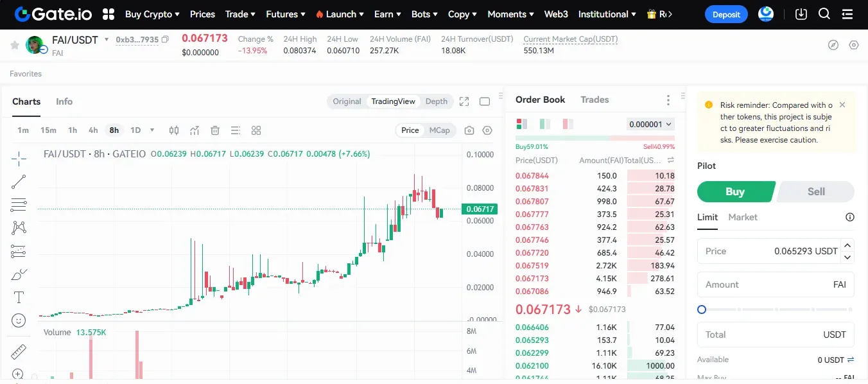Switch chart display from Price to MCap
868x384 pixels.
coord(440,130)
